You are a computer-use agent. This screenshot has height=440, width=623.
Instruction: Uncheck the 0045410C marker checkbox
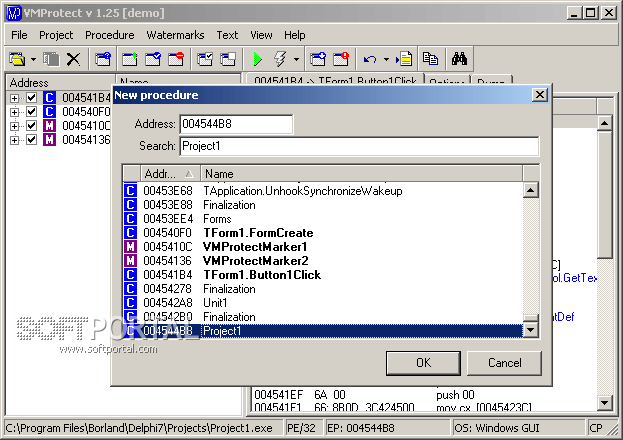pyautogui.click(x=32, y=126)
